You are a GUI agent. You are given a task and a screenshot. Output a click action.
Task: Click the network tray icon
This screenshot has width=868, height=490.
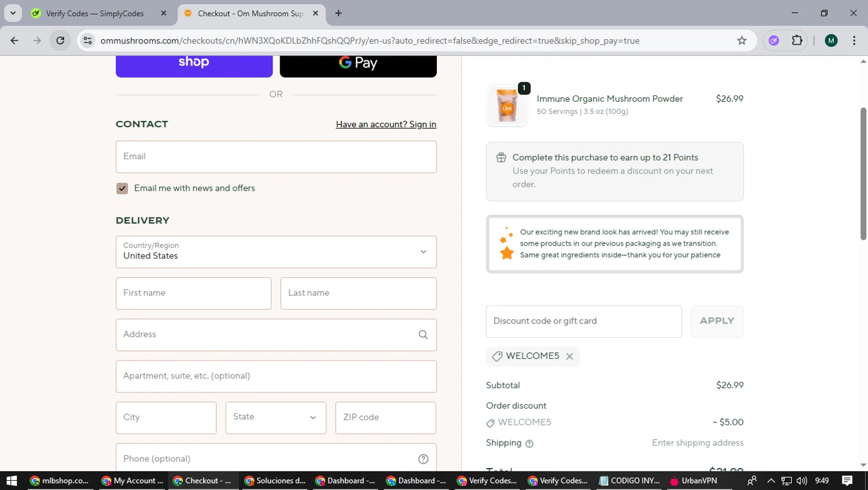(786, 481)
